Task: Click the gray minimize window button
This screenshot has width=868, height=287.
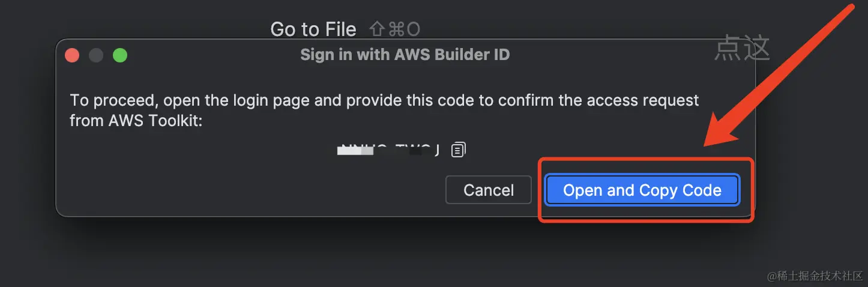Action: (96, 55)
